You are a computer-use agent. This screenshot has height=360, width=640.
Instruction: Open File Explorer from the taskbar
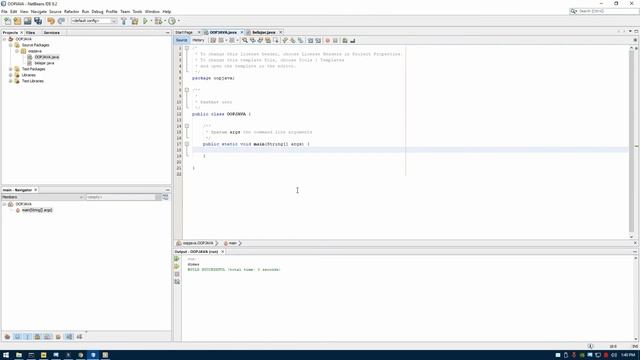point(19,355)
